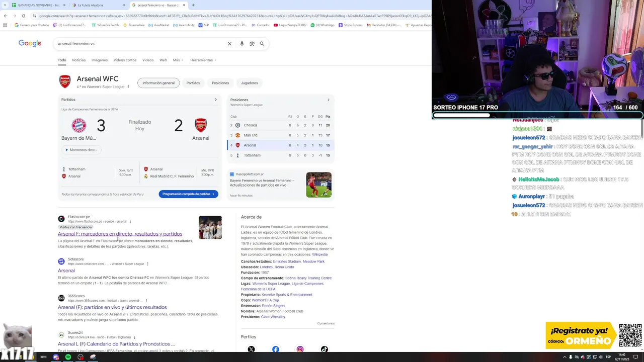The image size is (644, 362).
Task: Expand Momentos destacados of the match
Action: coord(80,150)
